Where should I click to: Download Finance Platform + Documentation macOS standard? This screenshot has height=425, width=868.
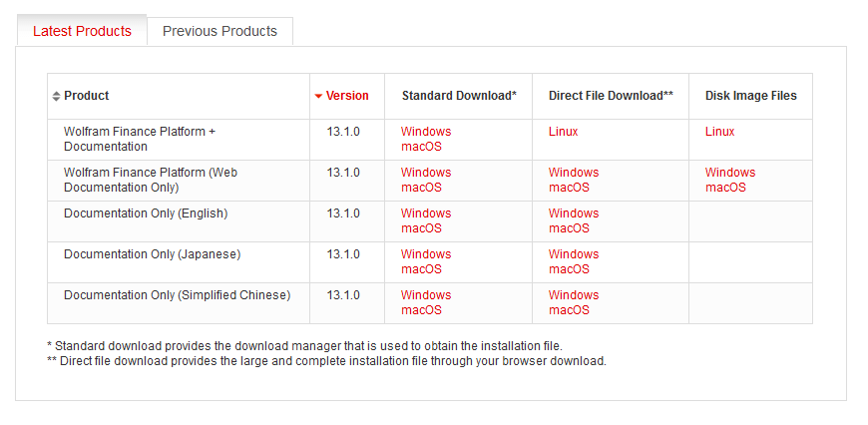point(421,147)
